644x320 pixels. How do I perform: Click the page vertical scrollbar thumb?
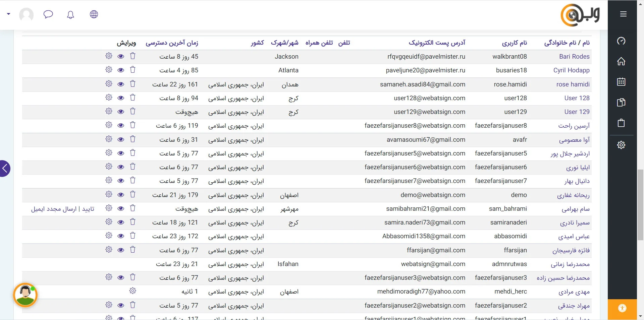(x=640, y=205)
